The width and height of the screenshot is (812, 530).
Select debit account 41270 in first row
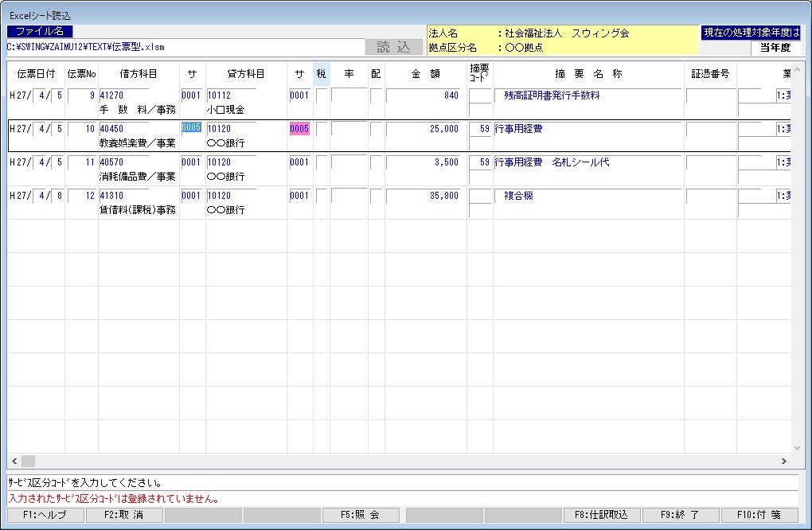[123, 95]
